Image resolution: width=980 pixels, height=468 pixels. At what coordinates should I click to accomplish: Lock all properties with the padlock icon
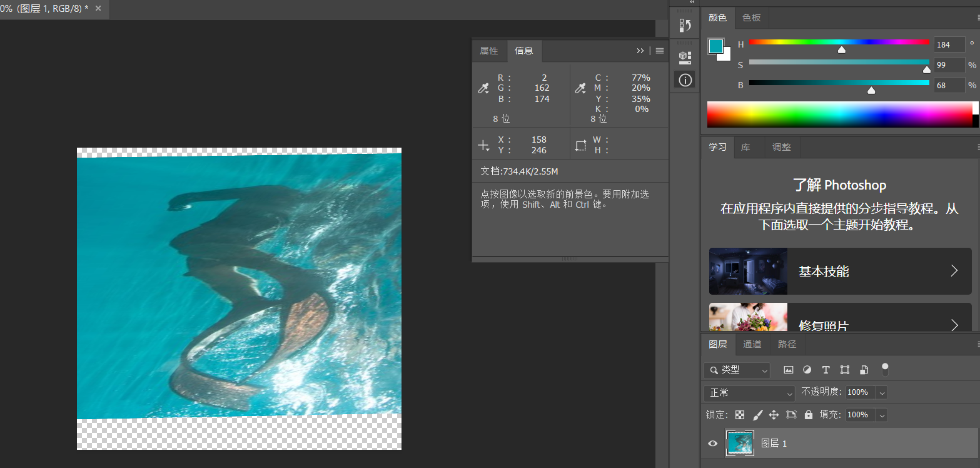[809, 415]
